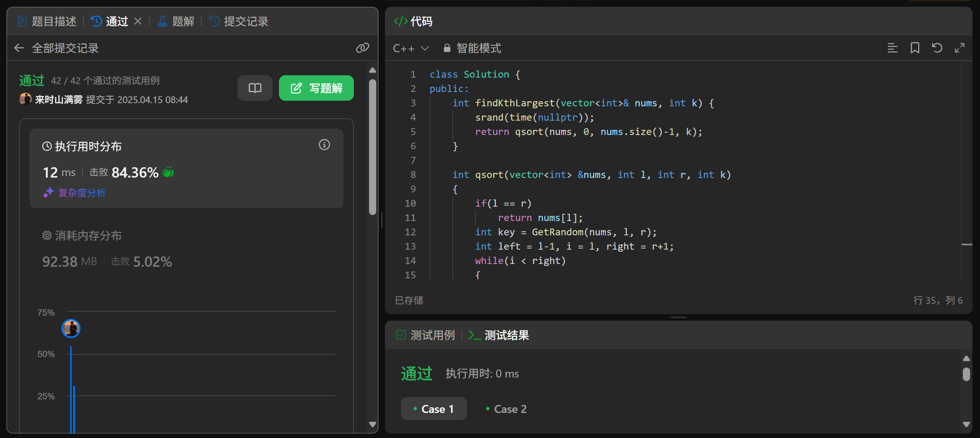Close the 通过 submission tab
The width and height of the screenshot is (980, 438).
click(138, 21)
